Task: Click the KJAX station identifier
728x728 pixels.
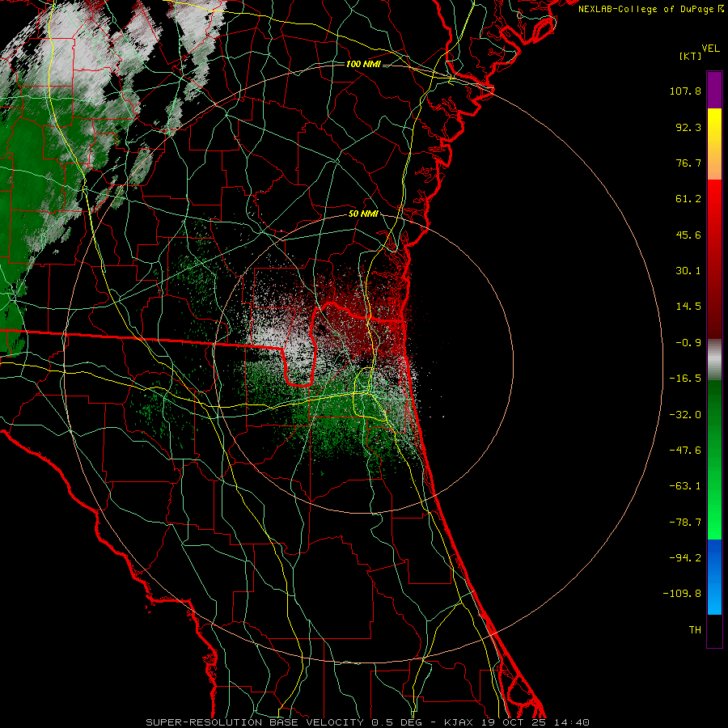Action: coord(459,722)
